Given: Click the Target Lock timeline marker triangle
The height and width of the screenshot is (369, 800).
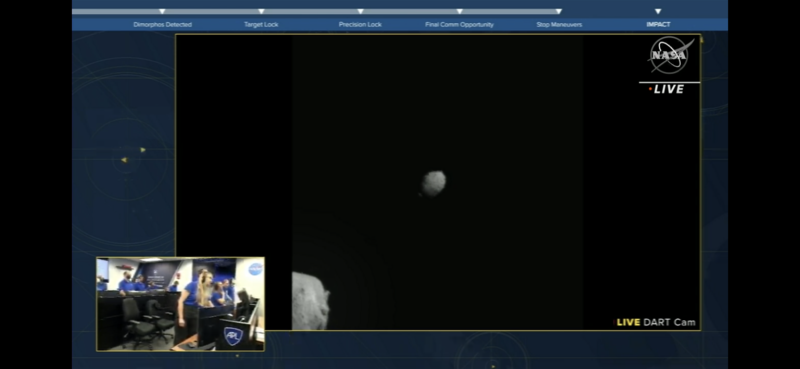Looking at the screenshot, I should [261, 11].
